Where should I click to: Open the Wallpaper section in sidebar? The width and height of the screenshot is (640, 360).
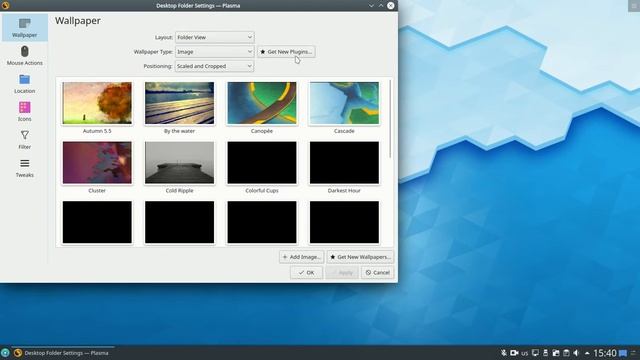(24, 27)
